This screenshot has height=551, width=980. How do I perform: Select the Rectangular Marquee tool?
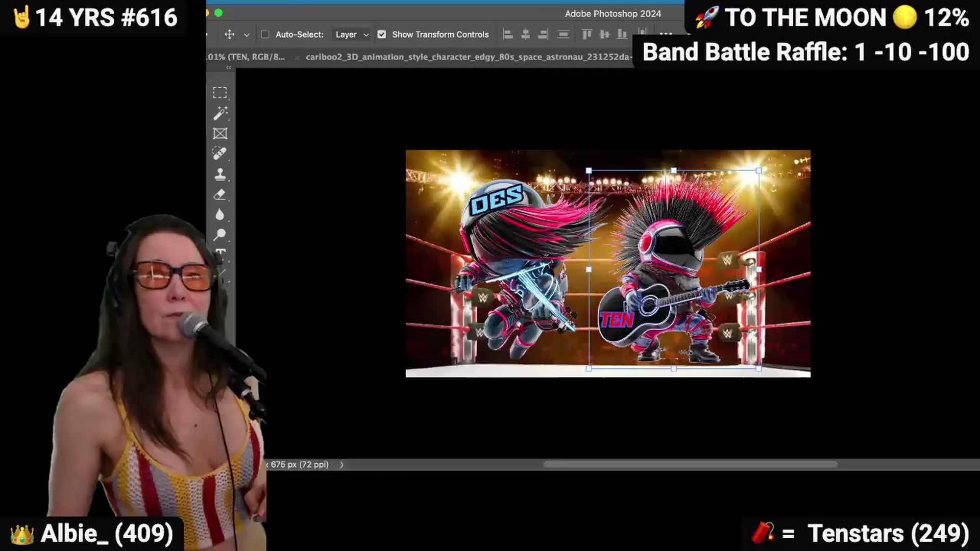tap(220, 92)
